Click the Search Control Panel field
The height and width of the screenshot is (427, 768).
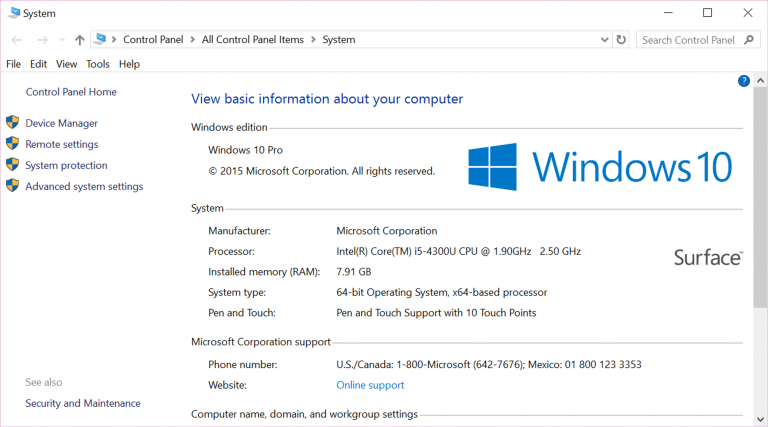click(x=688, y=40)
